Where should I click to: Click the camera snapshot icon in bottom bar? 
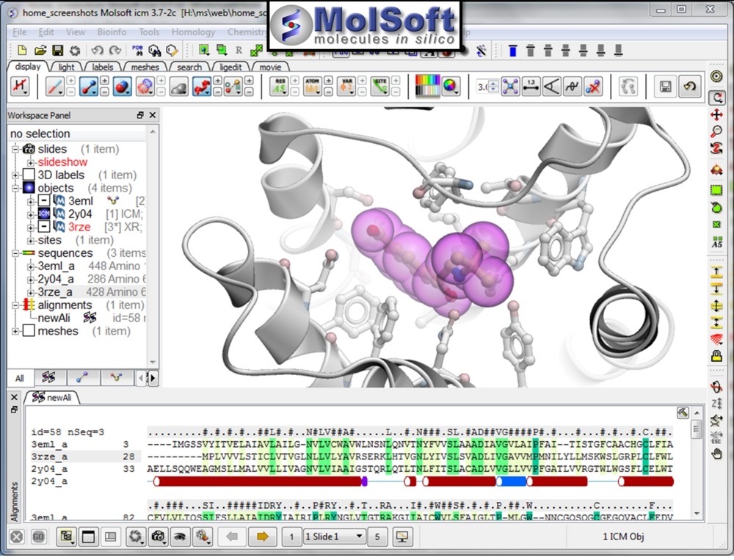pyautogui.click(x=157, y=537)
